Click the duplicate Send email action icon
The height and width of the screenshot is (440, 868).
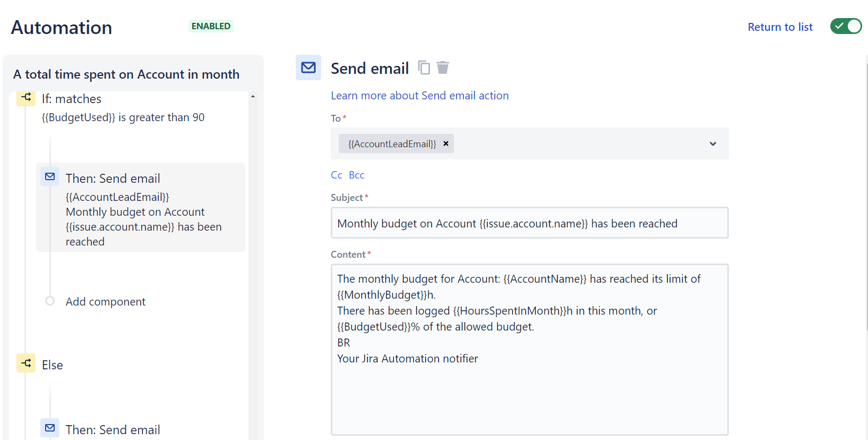pos(424,68)
